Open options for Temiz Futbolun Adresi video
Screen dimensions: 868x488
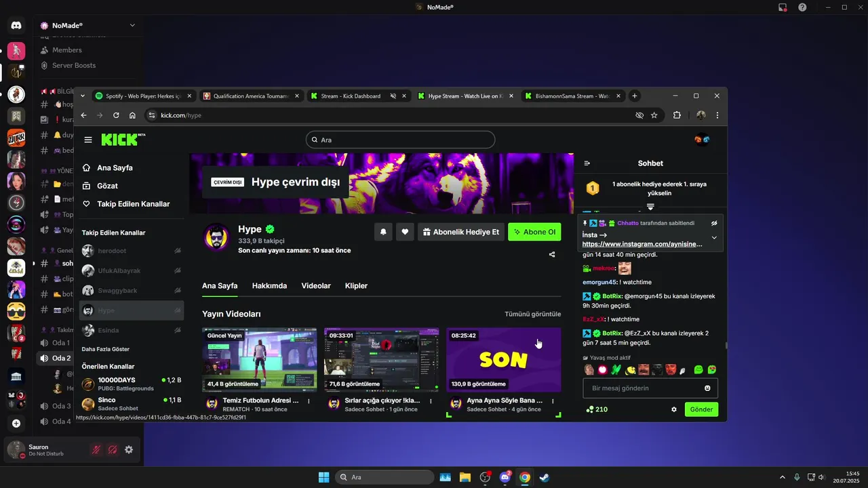click(x=309, y=401)
